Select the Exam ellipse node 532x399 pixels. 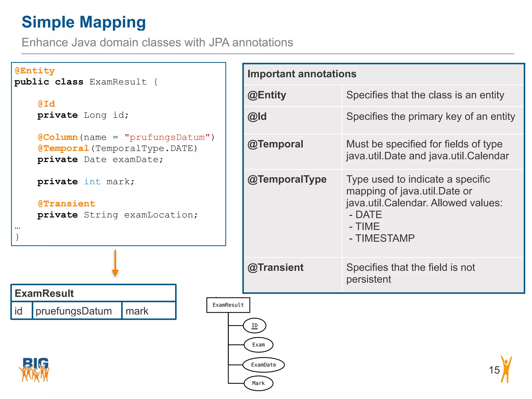258,345
